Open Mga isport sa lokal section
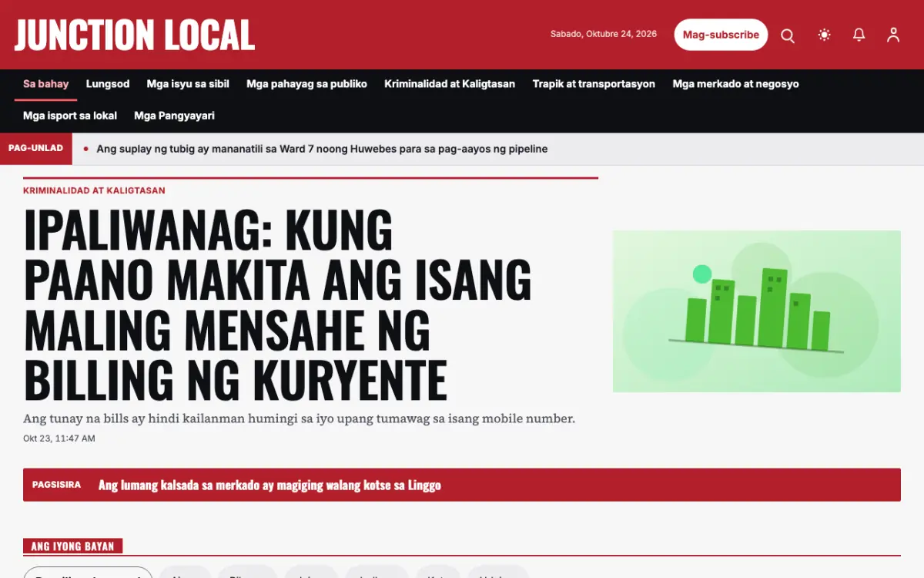 (70, 116)
